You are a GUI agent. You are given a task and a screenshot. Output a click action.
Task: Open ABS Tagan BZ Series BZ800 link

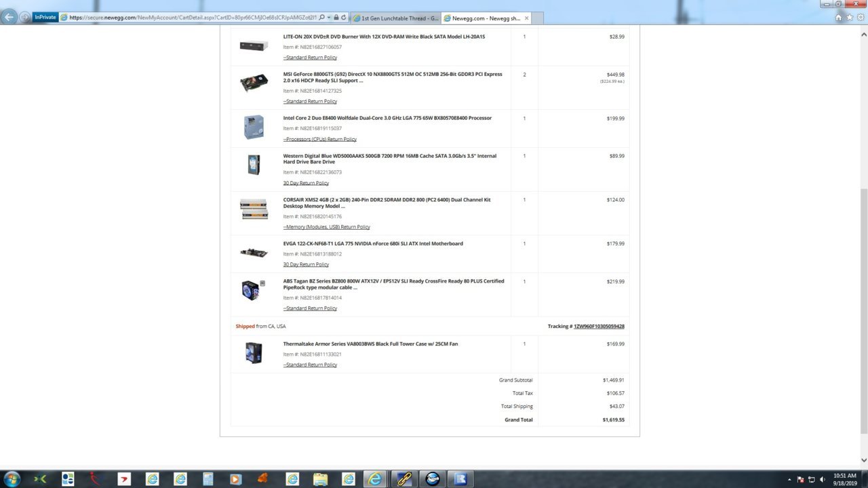click(393, 284)
